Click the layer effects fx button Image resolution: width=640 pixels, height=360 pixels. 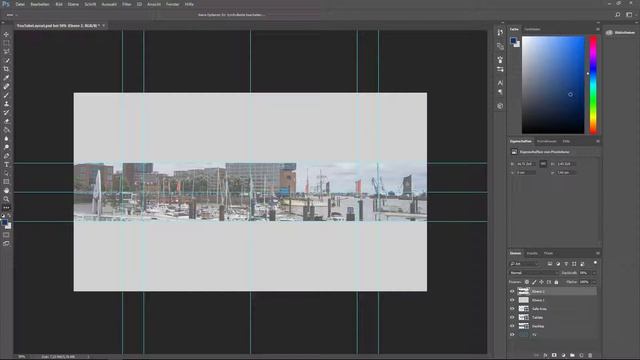[x=545, y=356]
